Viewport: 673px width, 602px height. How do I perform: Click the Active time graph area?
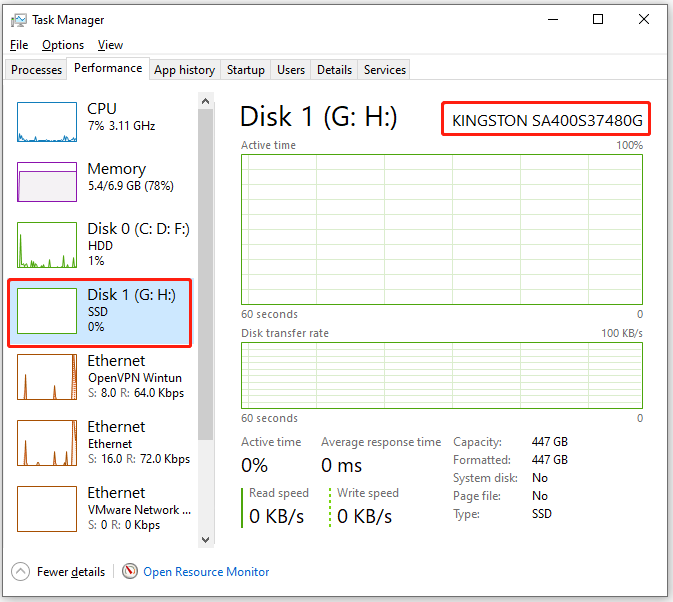point(442,230)
